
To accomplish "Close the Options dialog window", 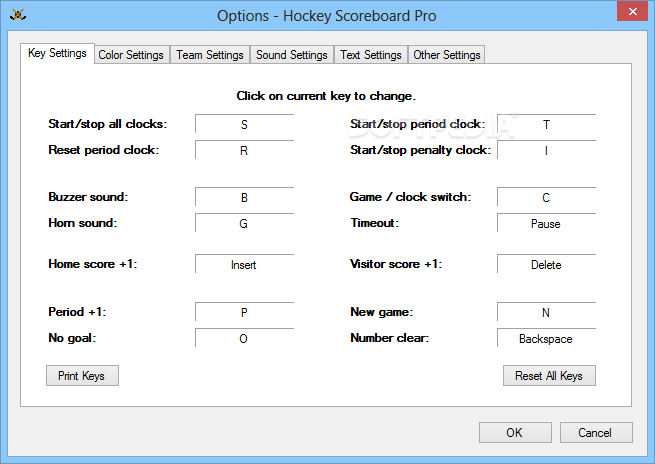I will tap(632, 11).
